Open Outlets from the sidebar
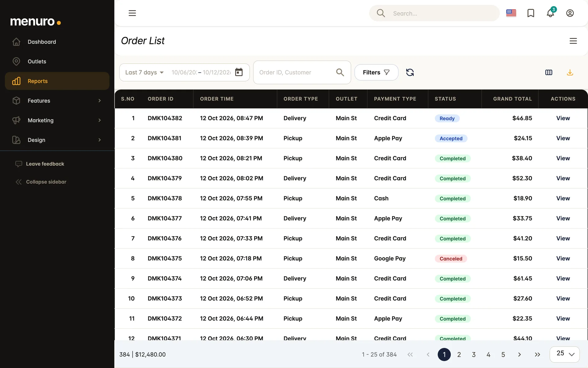 click(57, 61)
